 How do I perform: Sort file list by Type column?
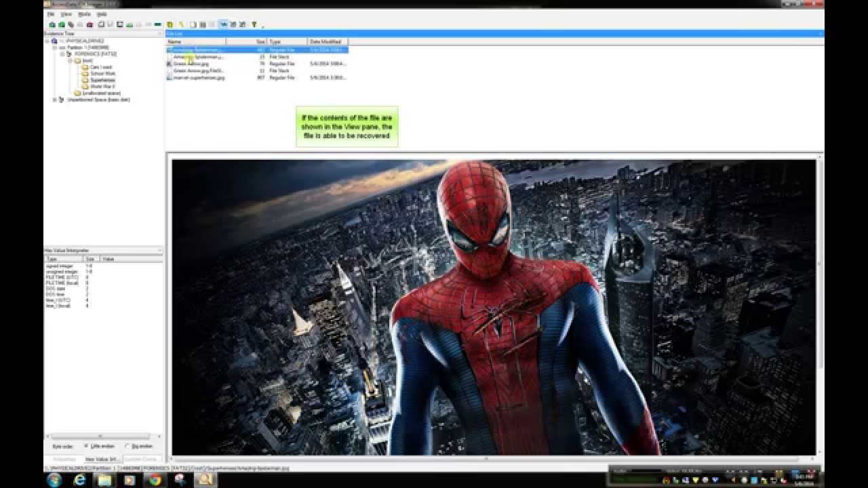[288, 42]
